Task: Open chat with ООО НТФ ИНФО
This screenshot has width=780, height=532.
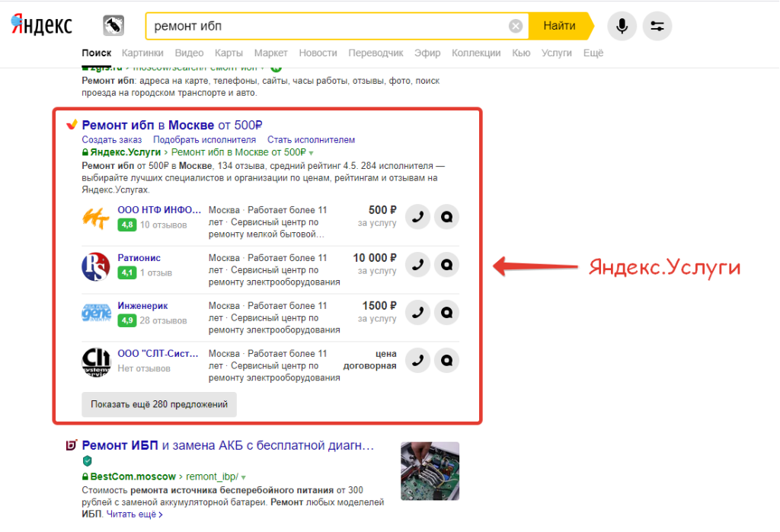Action: pos(446,217)
